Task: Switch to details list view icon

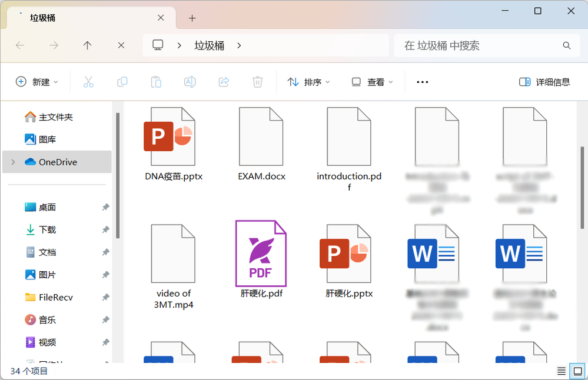Action: tap(562, 371)
